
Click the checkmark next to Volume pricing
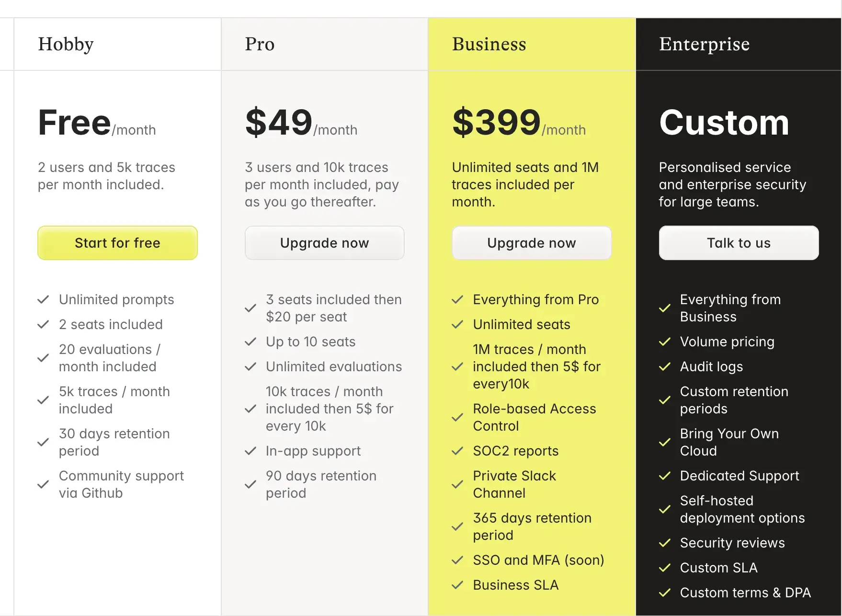point(665,342)
